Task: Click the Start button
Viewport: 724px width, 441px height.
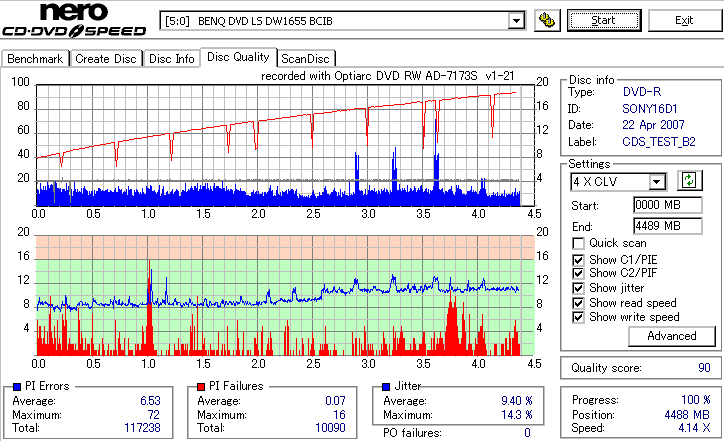Action: pos(604,20)
